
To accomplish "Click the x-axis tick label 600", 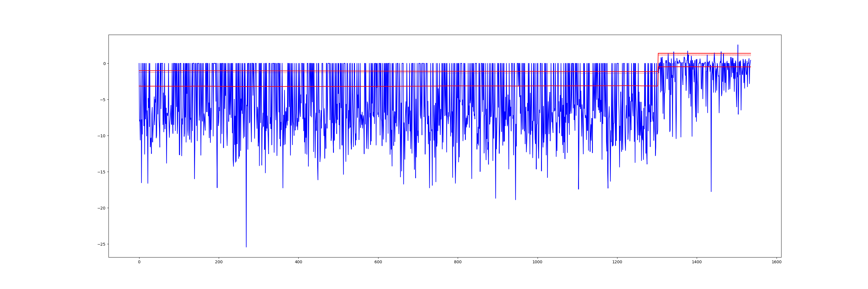I will pyautogui.click(x=378, y=262).
